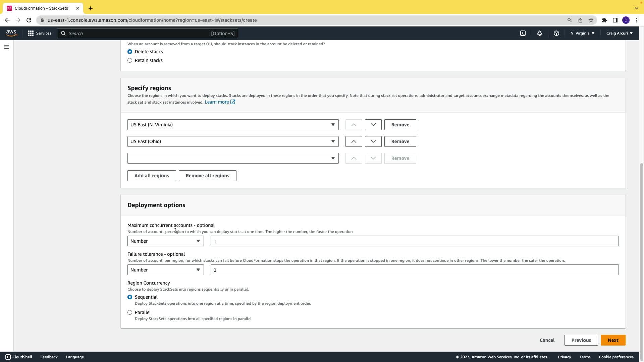Click the orange Next button
The image size is (644, 362).
click(613, 340)
